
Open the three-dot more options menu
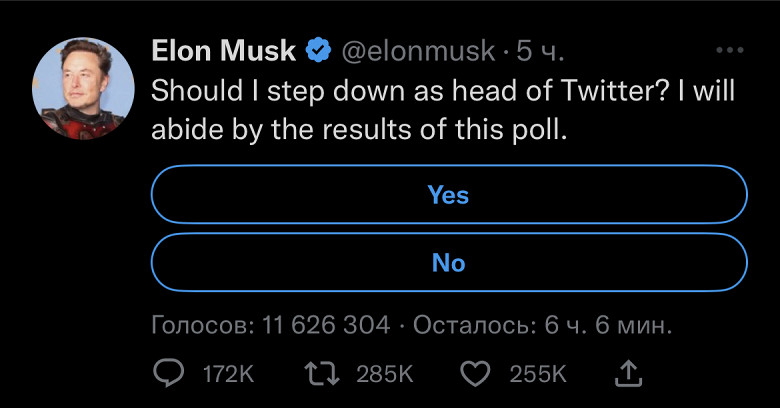(732, 49)
